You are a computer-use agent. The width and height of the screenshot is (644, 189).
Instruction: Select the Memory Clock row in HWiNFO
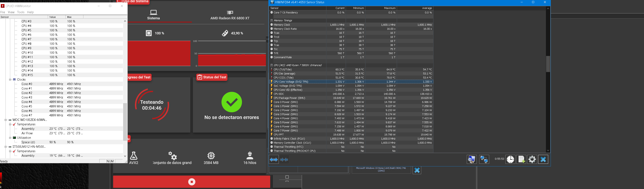[x=351, y=25]
